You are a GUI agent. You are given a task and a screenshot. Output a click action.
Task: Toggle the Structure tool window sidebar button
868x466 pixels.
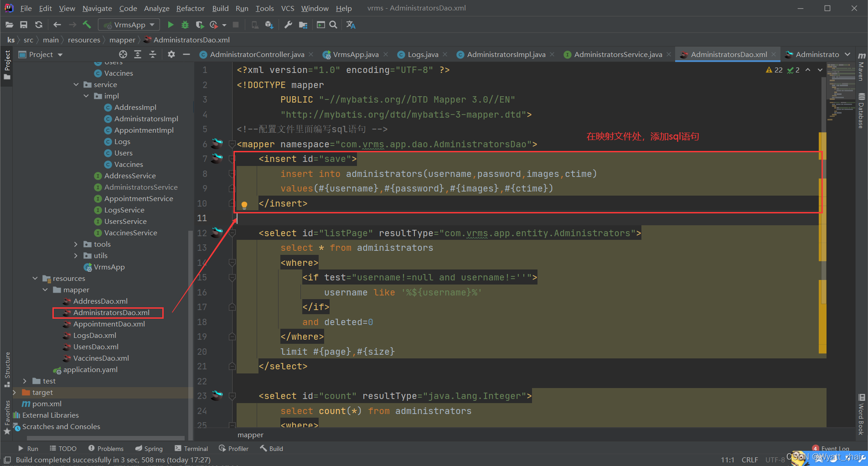tap(7, 369)
